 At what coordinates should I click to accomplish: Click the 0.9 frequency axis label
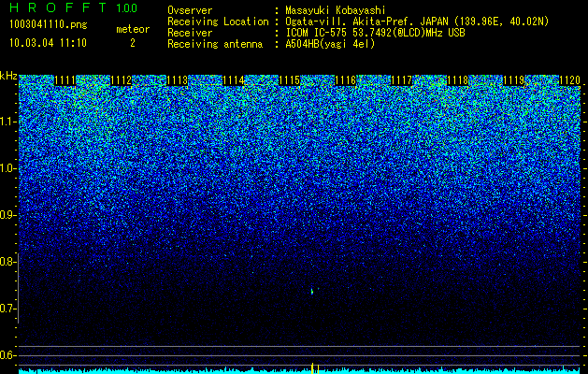[x=7, y=215]
